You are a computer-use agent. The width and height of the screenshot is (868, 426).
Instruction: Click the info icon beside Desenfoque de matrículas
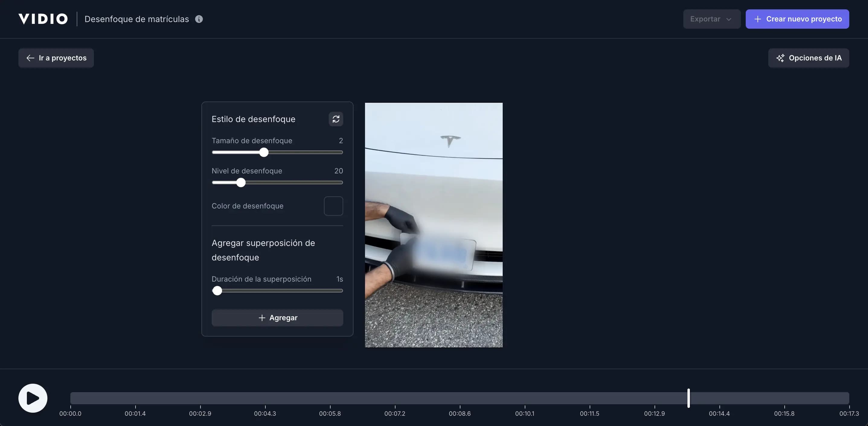[x=199, y=19]
